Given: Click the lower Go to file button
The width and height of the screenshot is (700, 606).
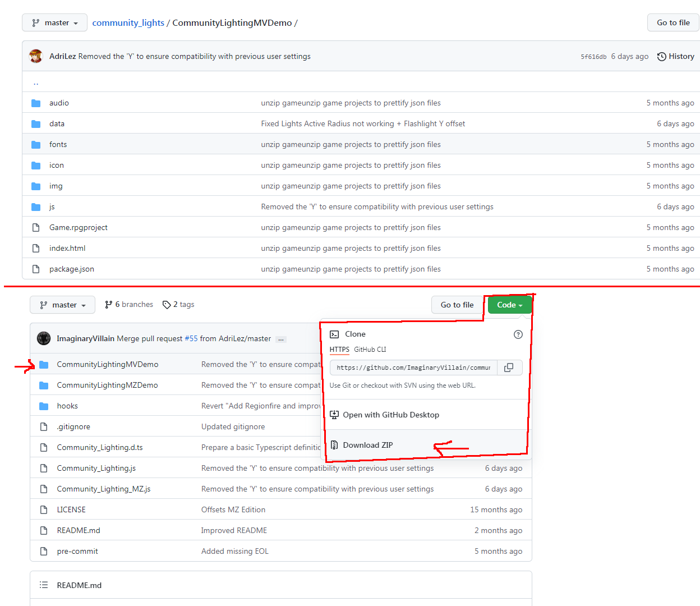Looking at the screenshot, I should click(457, 305).
